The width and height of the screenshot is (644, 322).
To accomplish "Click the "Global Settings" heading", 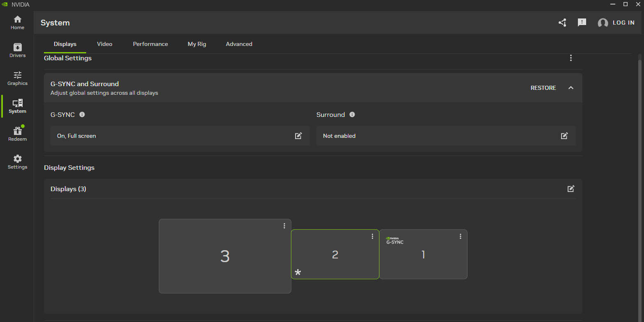I will 68,58.
